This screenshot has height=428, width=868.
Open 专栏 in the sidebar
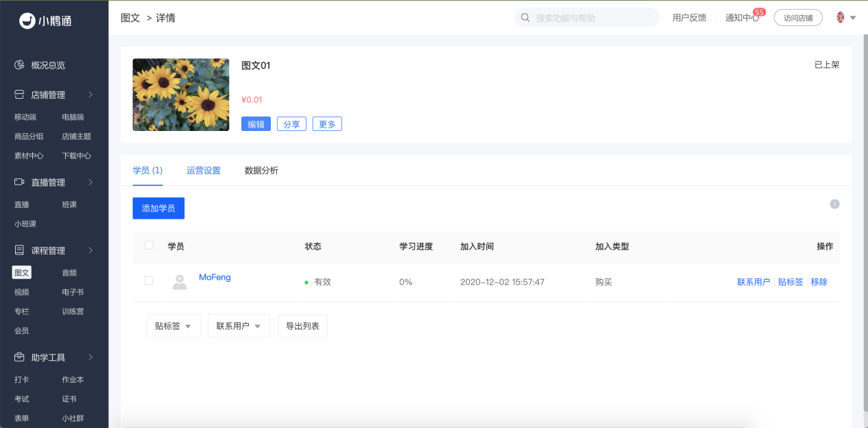click(x=22, y=311)
